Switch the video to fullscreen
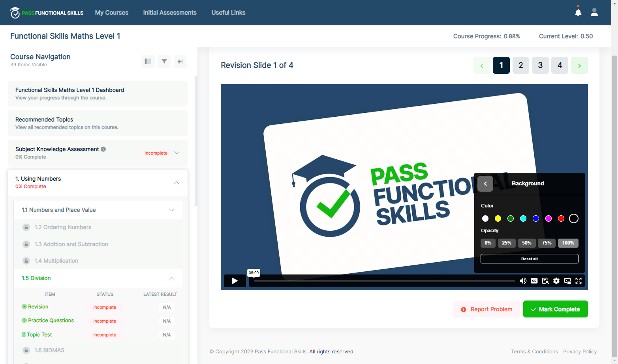 point(579,281)
